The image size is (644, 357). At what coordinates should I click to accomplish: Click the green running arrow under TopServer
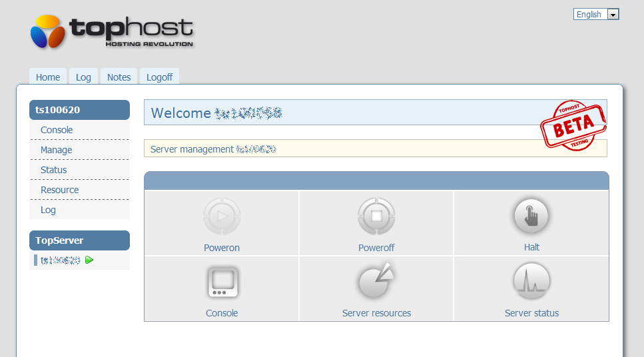pos(89,260)
